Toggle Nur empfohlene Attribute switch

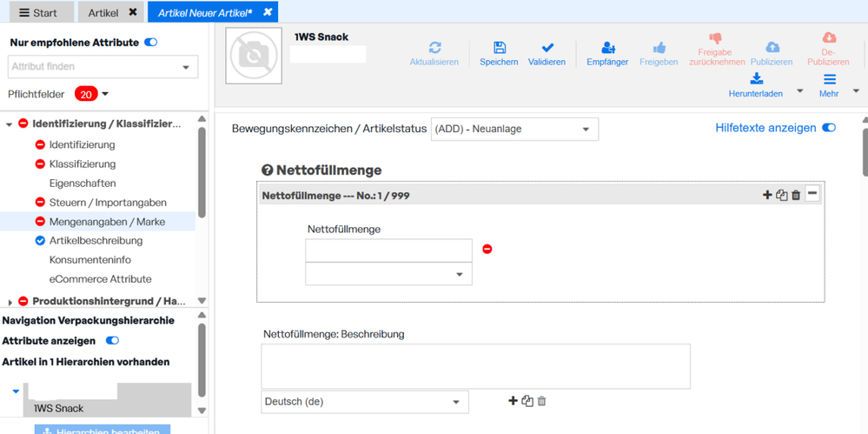click(150, 42)
